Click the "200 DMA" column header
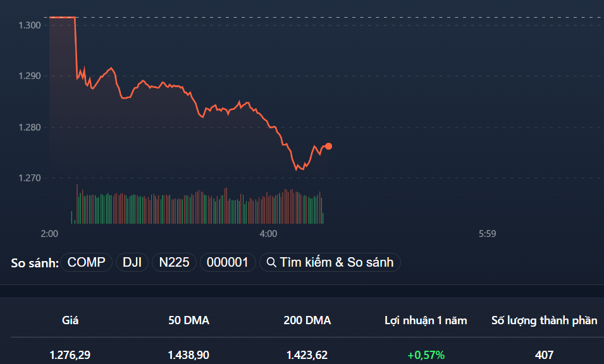This screenshot has height=364, width=604. point(308,320)
